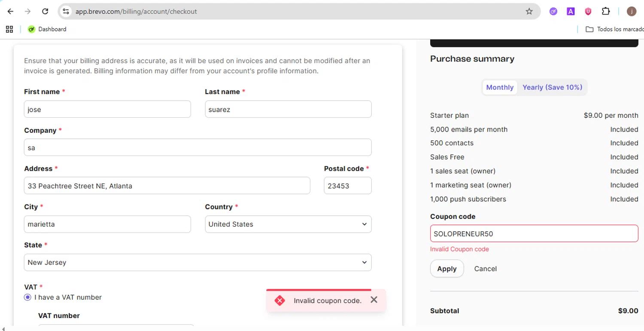Switch to Yearly (Save 10%) billing
This screenshot has width=644, height=331.
click(x=552, y=87)
